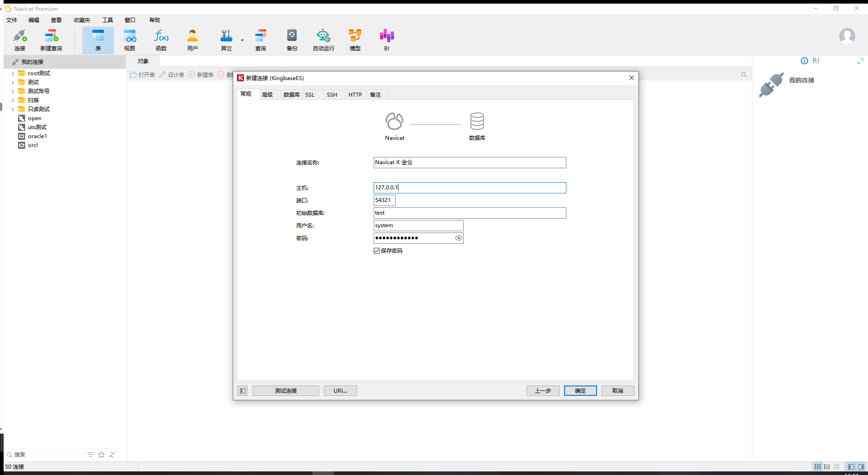Switch to the Databases (数据库) tab
Image resolution: width=868 pixels, height=475 pixels.
(x=291, y=94)
